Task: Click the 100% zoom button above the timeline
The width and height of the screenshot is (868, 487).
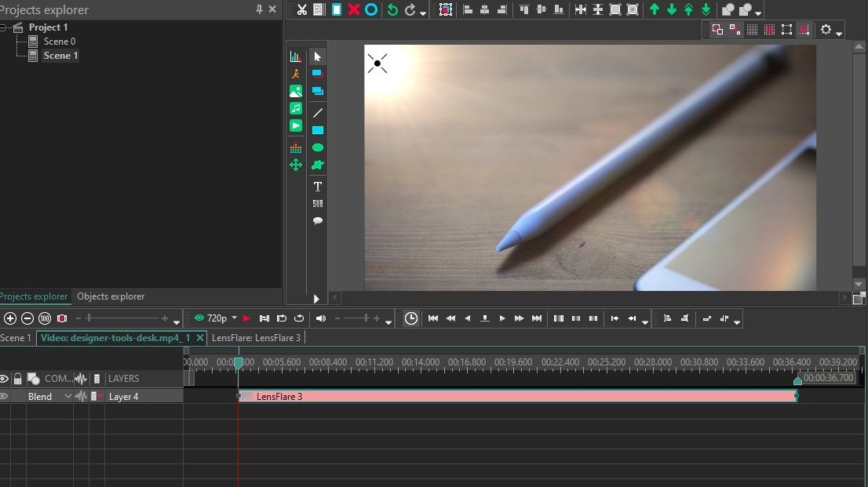Action: 45,318
